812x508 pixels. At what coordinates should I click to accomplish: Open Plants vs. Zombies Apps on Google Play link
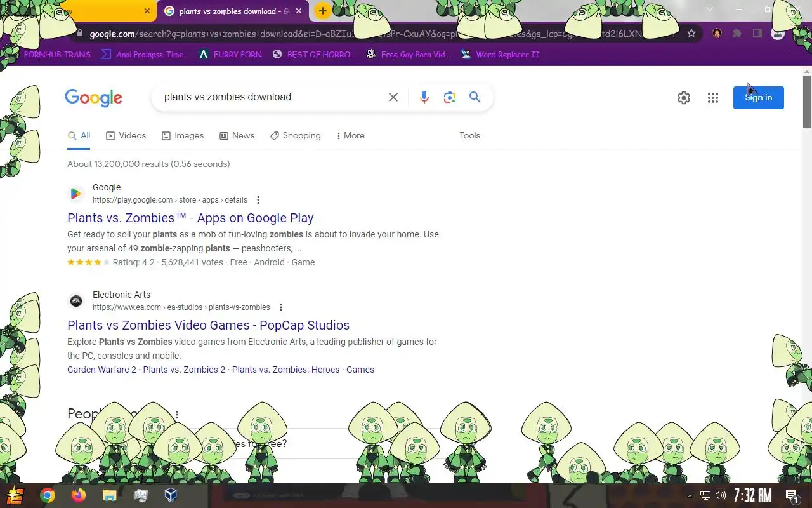[x=190, y=218]
